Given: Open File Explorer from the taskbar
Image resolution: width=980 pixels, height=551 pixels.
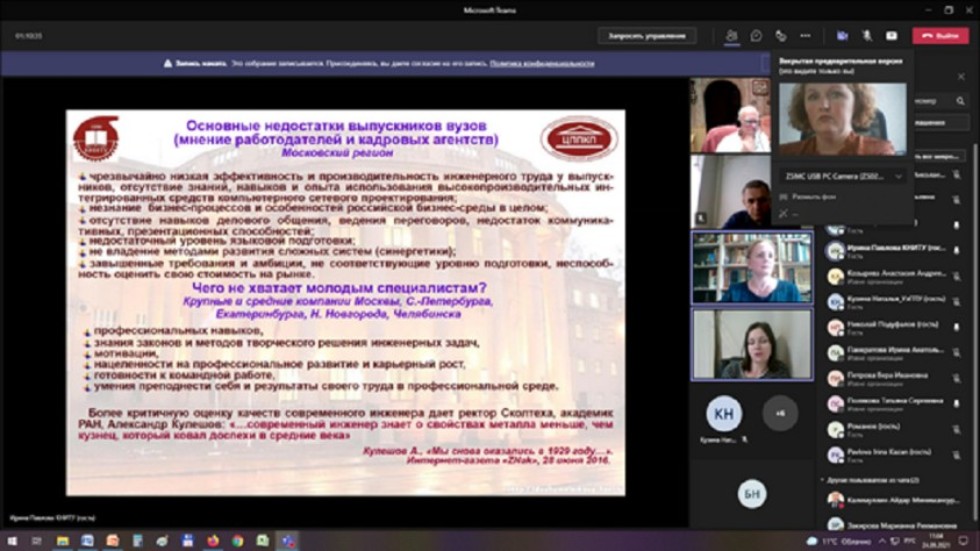Looking at the screenshot, I should pyautogui.click(x=62, y=541).
